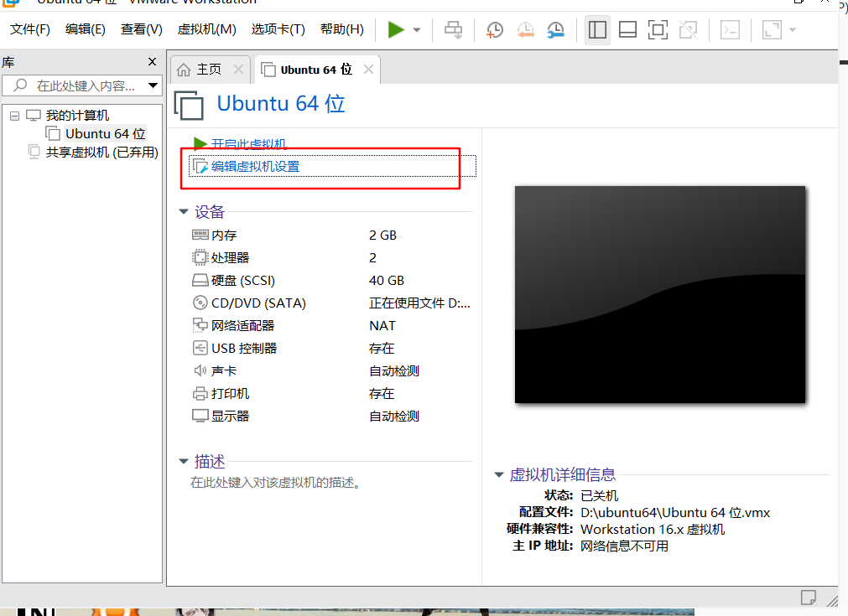Open the 文件(F) menu
Image resolution: width=848 pixels, height=616 pixels.
29,29
